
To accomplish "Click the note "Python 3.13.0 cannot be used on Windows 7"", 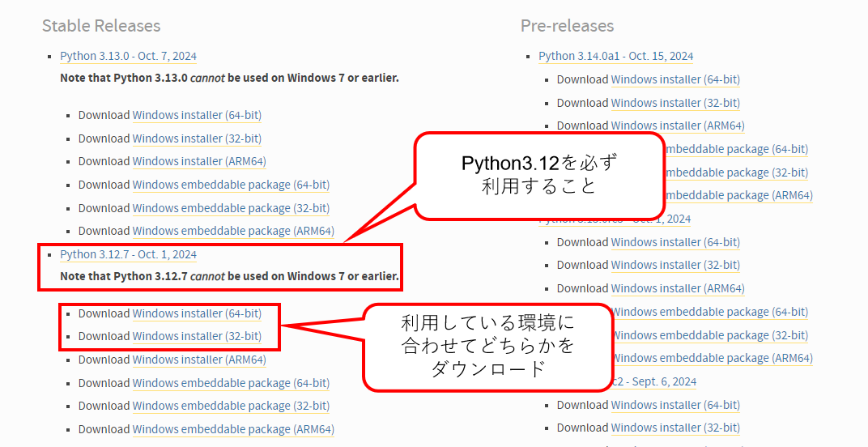I will coord(229,78).
